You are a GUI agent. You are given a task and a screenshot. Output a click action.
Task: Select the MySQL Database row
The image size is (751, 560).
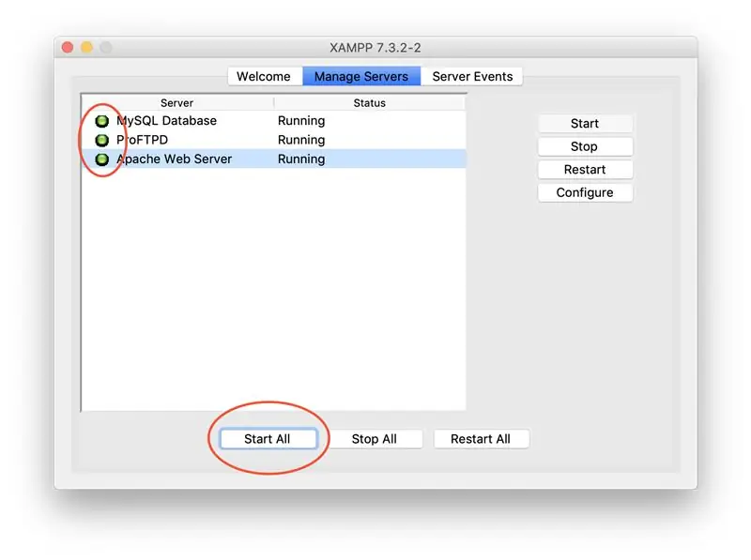[x=273, y=121]
